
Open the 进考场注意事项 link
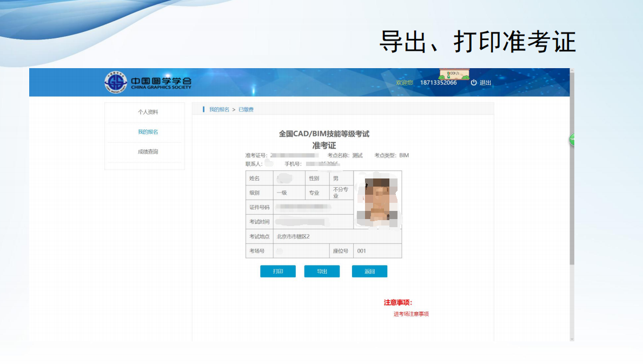tap(411, 314)
